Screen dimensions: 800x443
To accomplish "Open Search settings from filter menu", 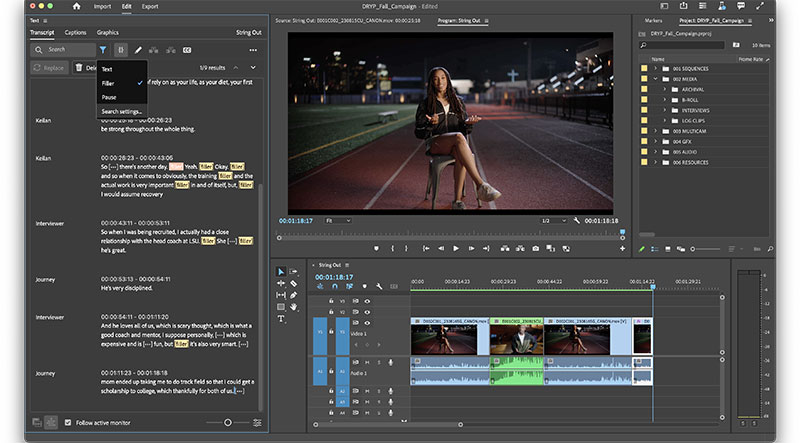I will tap(121, 111).
